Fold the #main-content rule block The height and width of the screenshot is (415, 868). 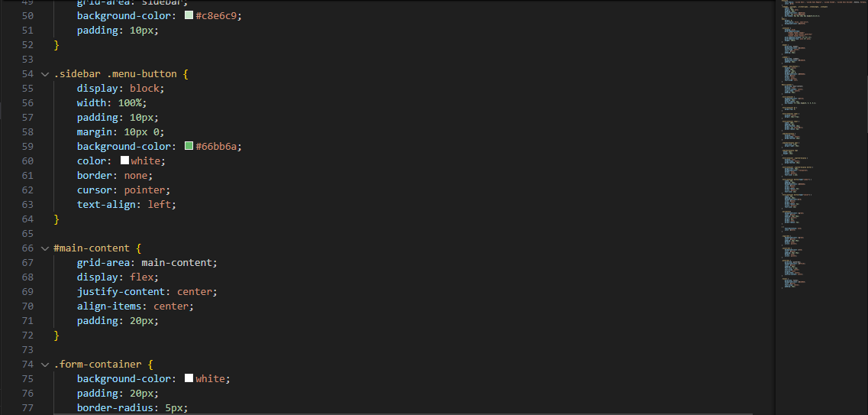tap(44, 248)
